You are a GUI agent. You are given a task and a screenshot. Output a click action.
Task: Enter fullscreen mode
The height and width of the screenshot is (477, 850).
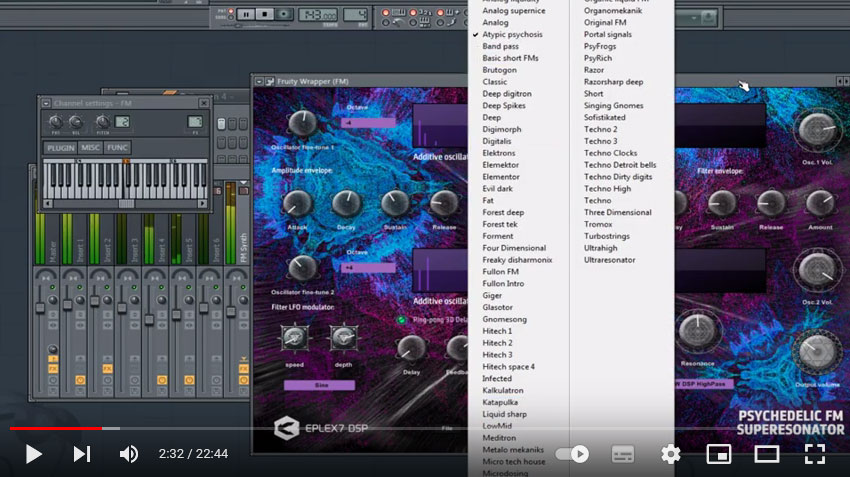click(x=815, y=454)
